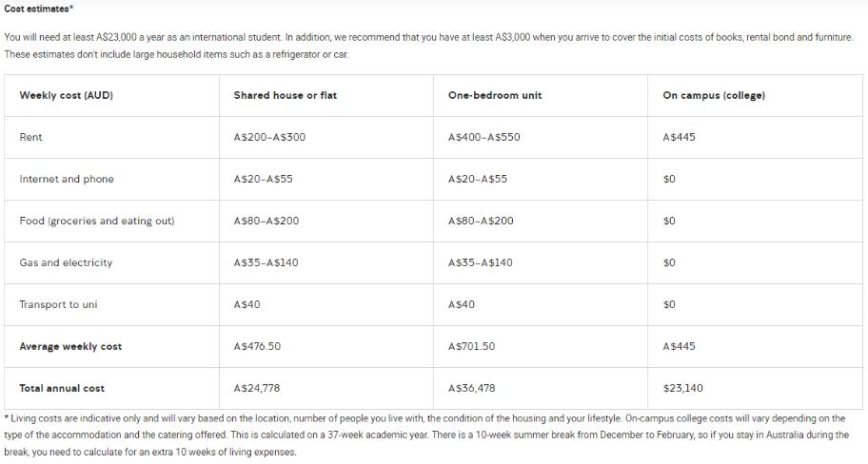Click Food (groceries and eating out) label
Image resolution: width=868 pixels, height=464 pixels.
(x=97, y=221)
